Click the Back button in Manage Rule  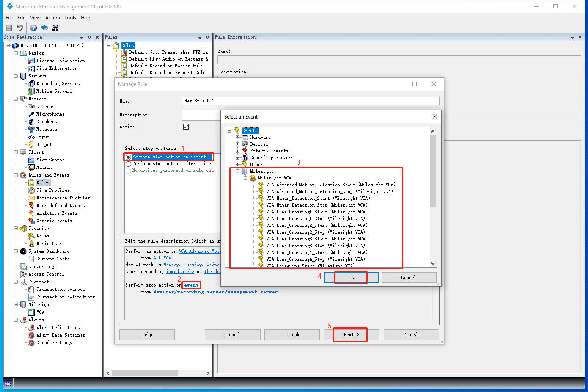coord(292,334)
